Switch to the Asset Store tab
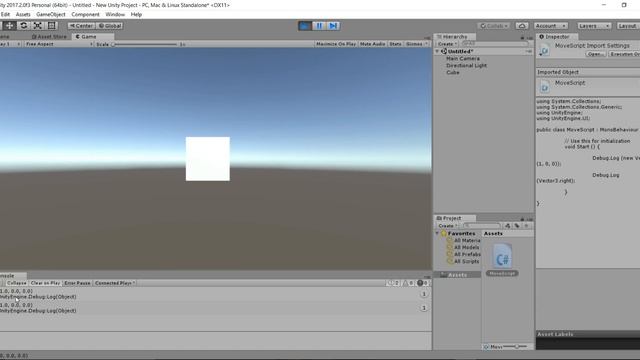This screenshot has width=640, height=360. point(49,36)
